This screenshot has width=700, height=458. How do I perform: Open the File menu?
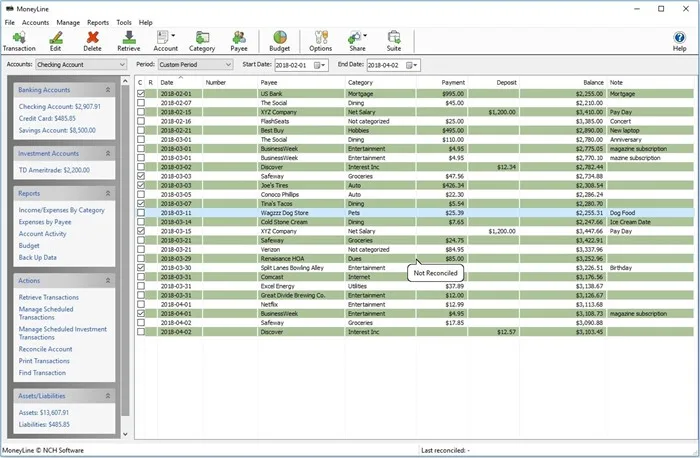pyautogui.click(x=9, y=22)
